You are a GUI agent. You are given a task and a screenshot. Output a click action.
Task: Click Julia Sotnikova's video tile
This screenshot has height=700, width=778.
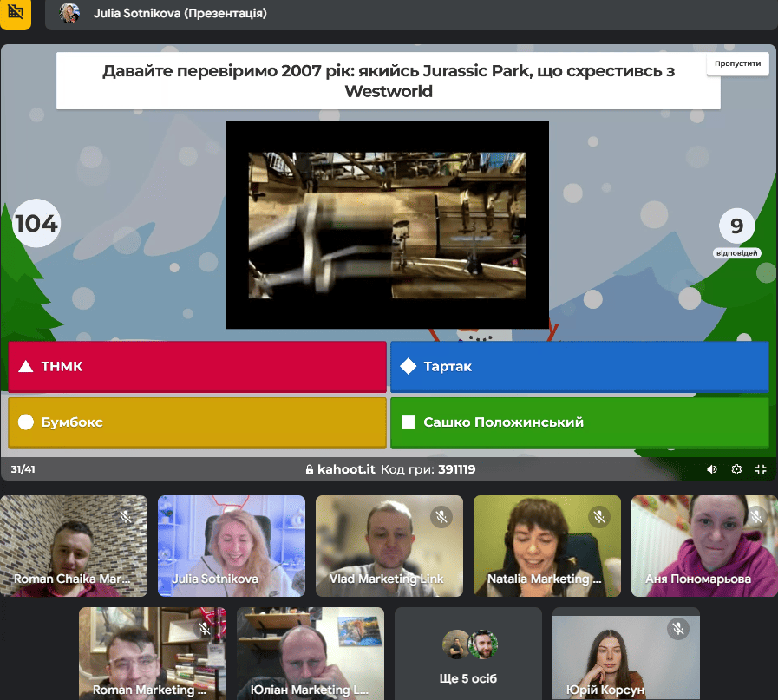231,546
